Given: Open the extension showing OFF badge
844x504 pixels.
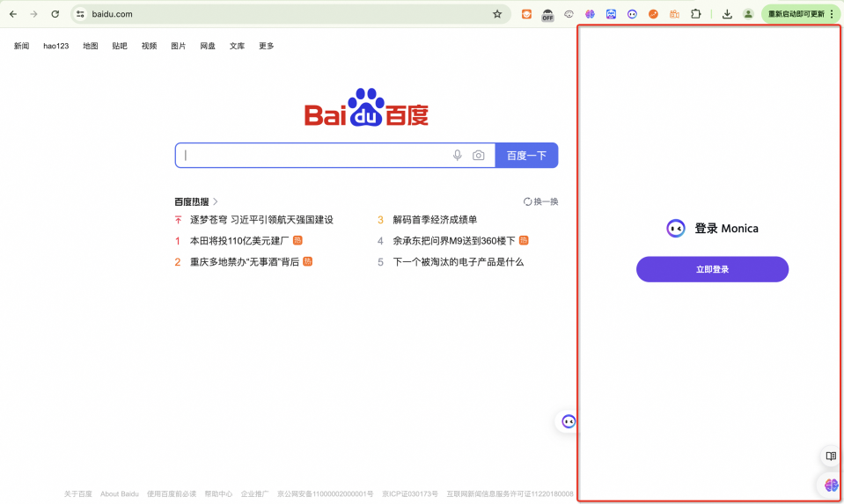Looking at the screenshot, I should [547, 15].
